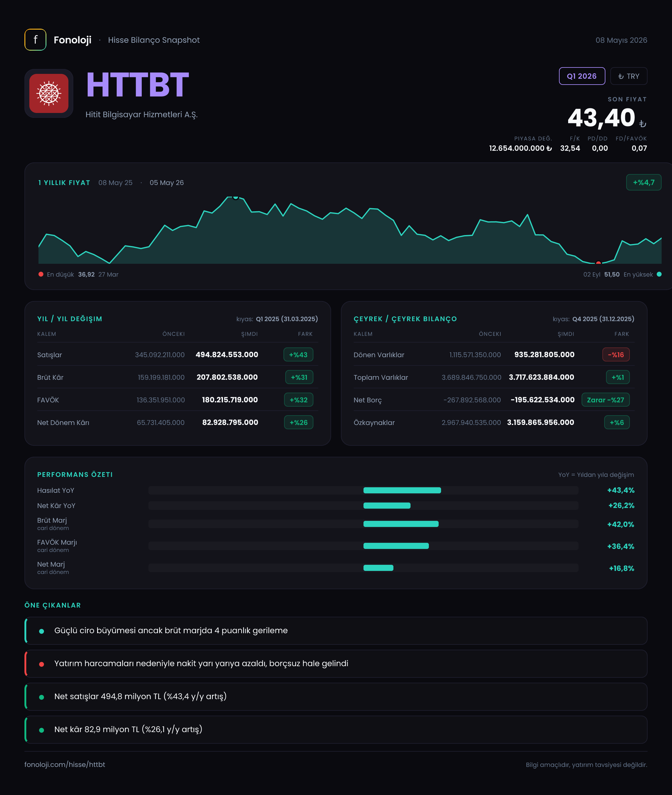Viewport: 672px width, 795px height.
Task: Click the red bullet of Yatırım harcamaları highlight
Action: [42, 664]
